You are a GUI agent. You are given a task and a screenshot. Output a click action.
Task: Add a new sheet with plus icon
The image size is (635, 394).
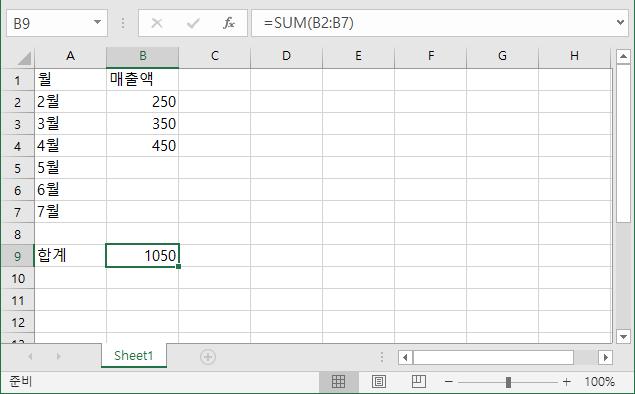point(208,357)
